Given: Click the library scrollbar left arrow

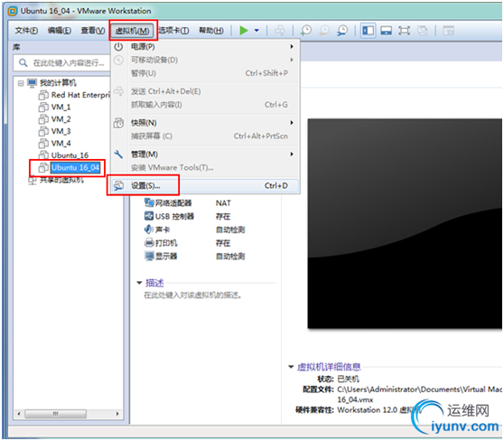Looking at the screenshot, I should click(19, 414).
